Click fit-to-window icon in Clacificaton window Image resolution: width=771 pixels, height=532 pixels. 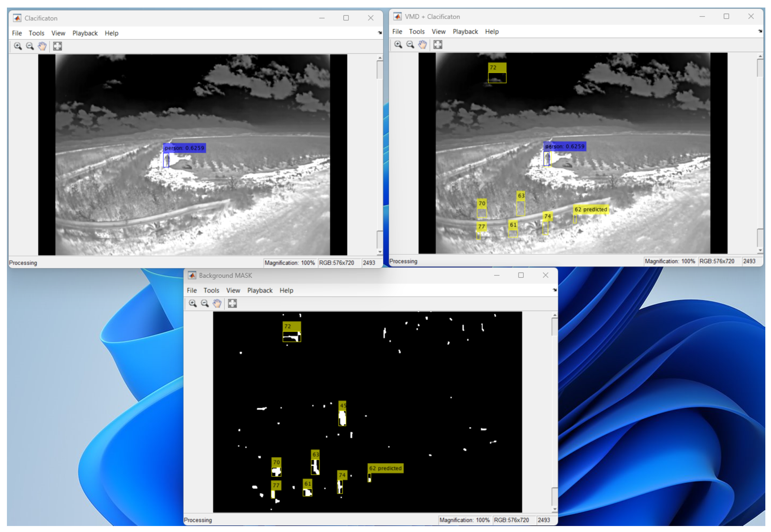57,46
